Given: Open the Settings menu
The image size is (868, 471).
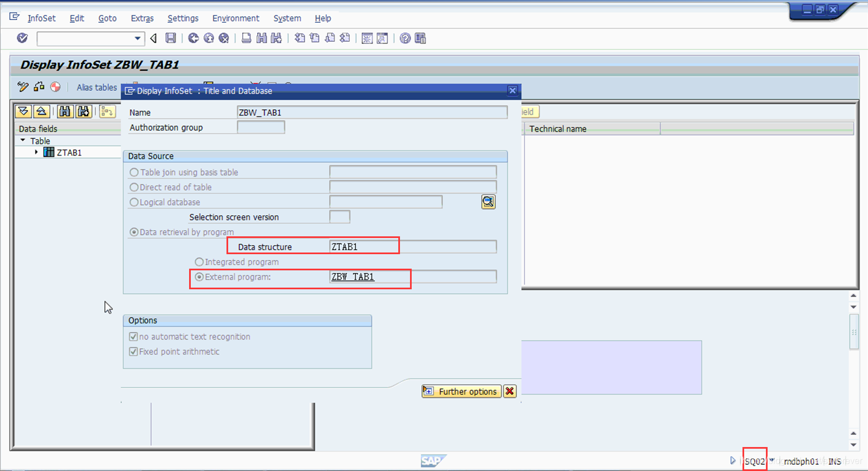Looking at the screenshot, I should click(x=183, y=18).
